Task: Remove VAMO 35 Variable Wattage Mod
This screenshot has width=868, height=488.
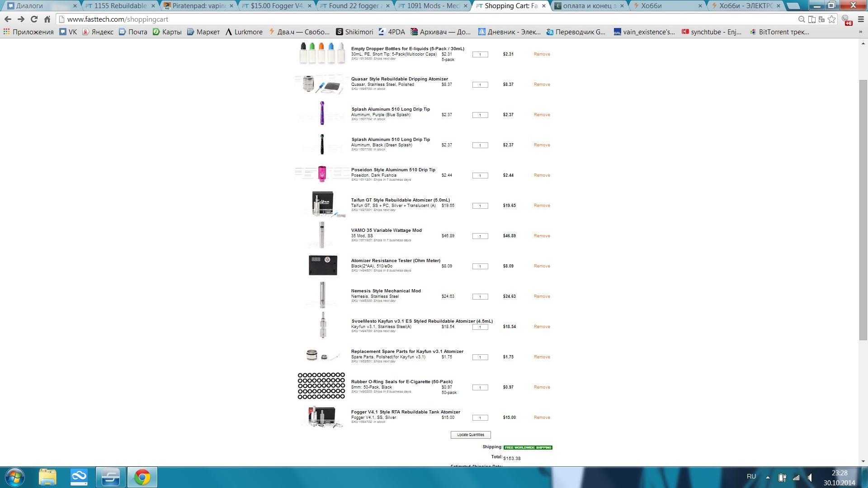Action: coord(542,236)
